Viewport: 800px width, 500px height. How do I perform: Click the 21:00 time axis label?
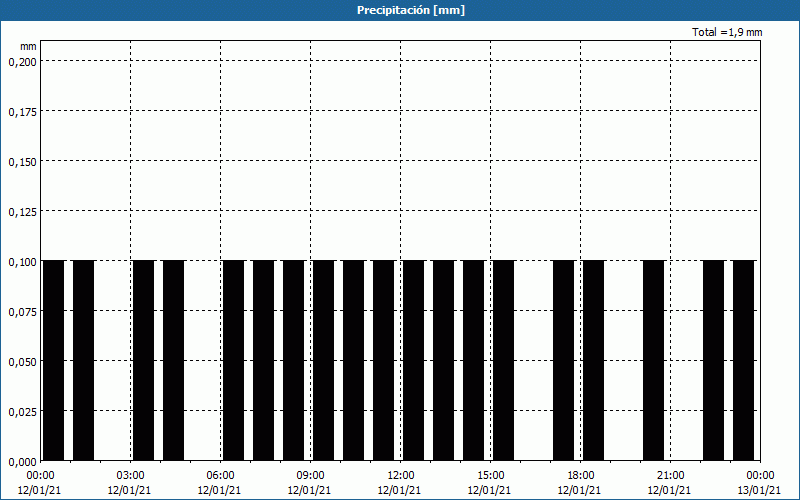pyautogui.click(x=670, y=476)
